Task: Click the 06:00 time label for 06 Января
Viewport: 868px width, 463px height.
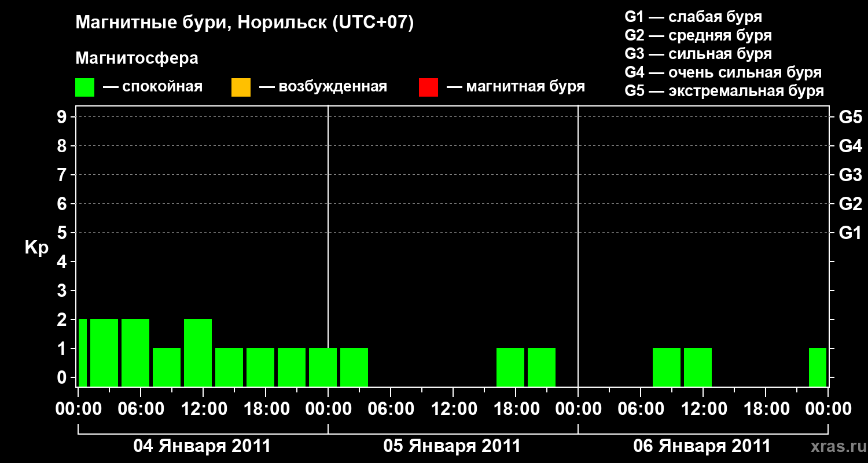Action: tap(641, 409)
